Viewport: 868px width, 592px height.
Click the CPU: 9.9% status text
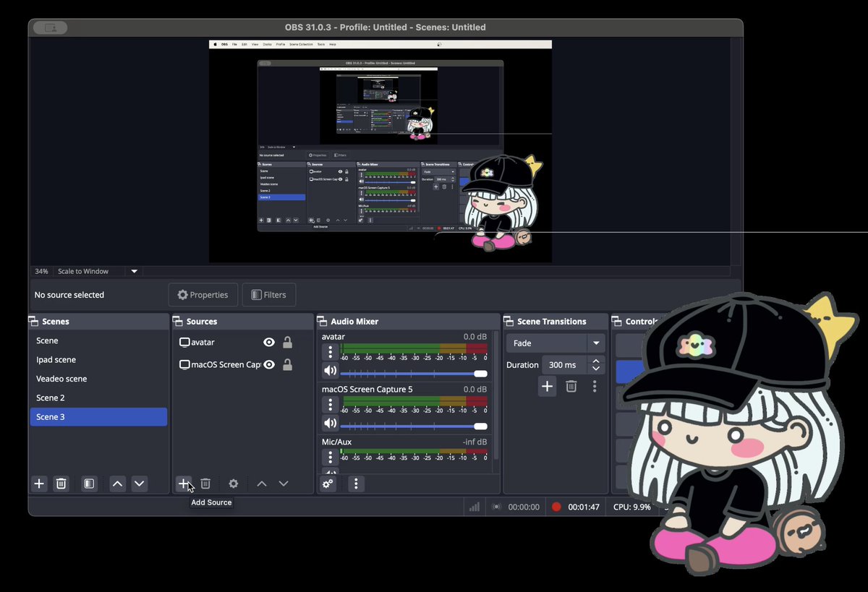pos(632,507)
